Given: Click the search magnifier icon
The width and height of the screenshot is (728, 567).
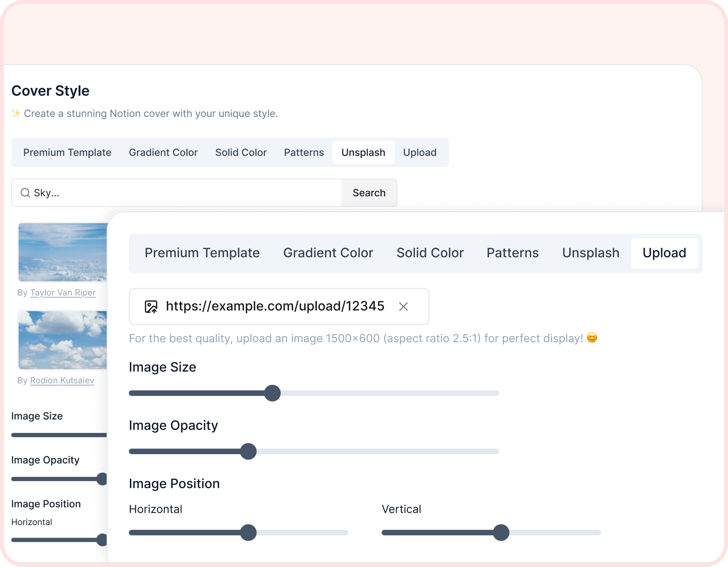Looking at the screenshot, I should tap(25, 193).
